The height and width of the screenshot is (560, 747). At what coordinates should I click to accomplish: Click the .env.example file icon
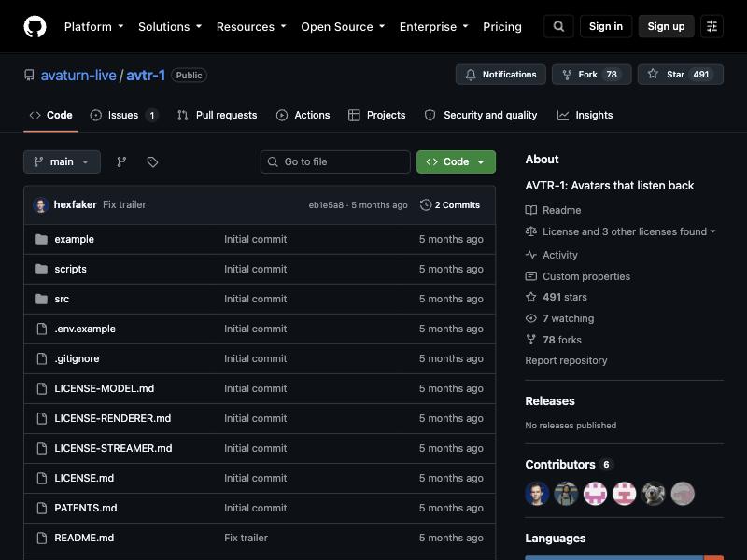(x=42, y=329)
